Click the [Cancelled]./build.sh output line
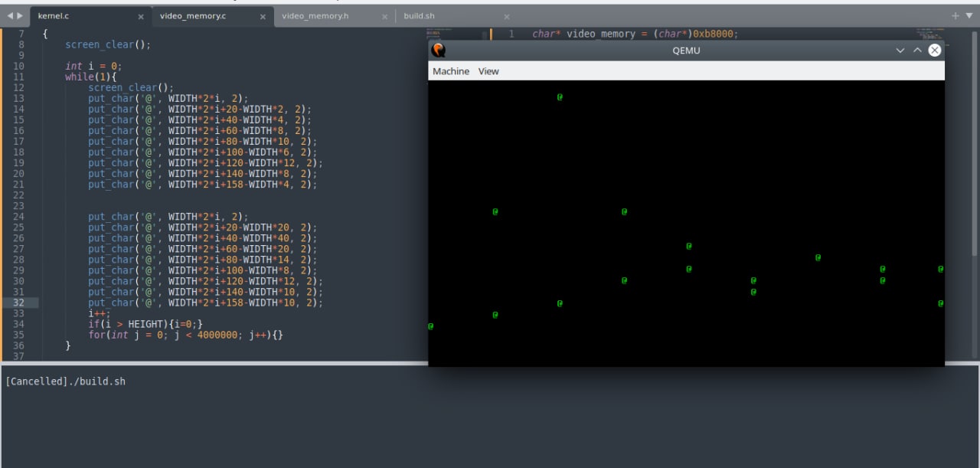 (x=65, y=381)
